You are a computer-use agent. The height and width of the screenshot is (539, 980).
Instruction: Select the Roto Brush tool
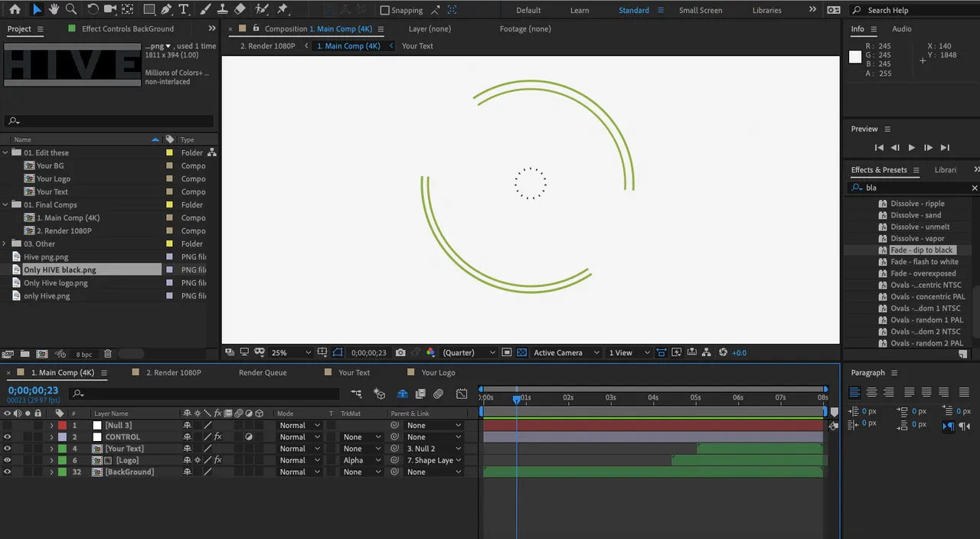click(262, 9)
